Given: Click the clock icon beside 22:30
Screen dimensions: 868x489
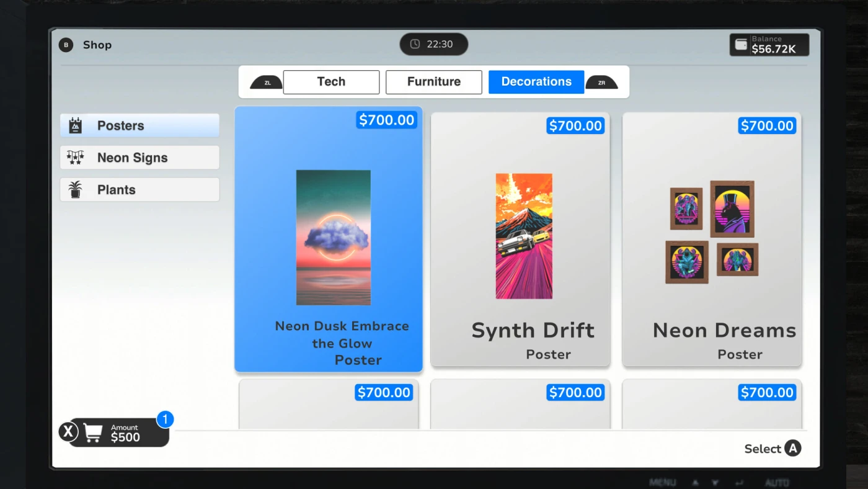Looking at the screenshot, I should tap(415, 44).
